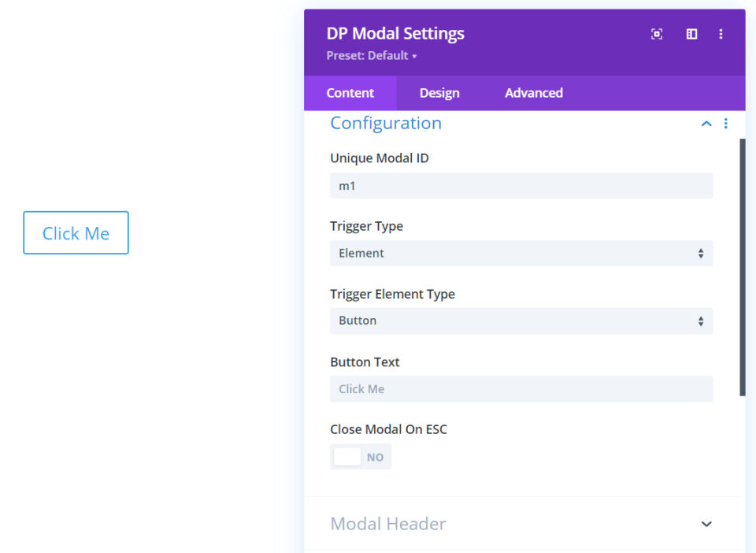Click the Modal Header section title
Image resolution: width=756 pixels, height=553 pixels.
388,524
